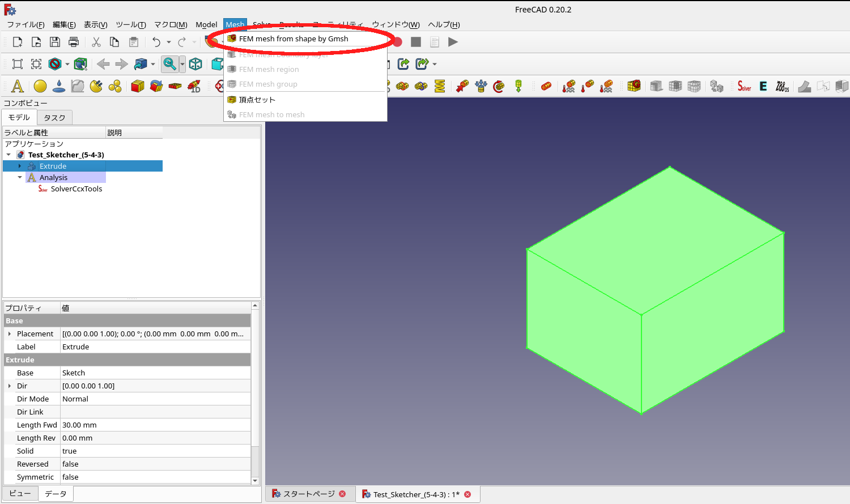Click the Z88 solver toolbar icon
This screenshot has width=850, height=504.
tap(783, 86)
